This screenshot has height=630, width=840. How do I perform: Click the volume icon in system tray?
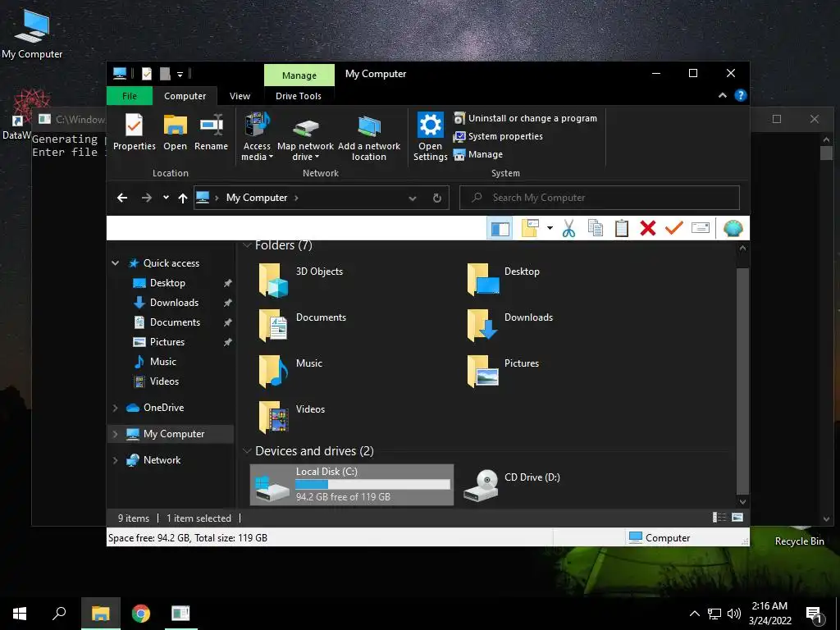[734, 614]
